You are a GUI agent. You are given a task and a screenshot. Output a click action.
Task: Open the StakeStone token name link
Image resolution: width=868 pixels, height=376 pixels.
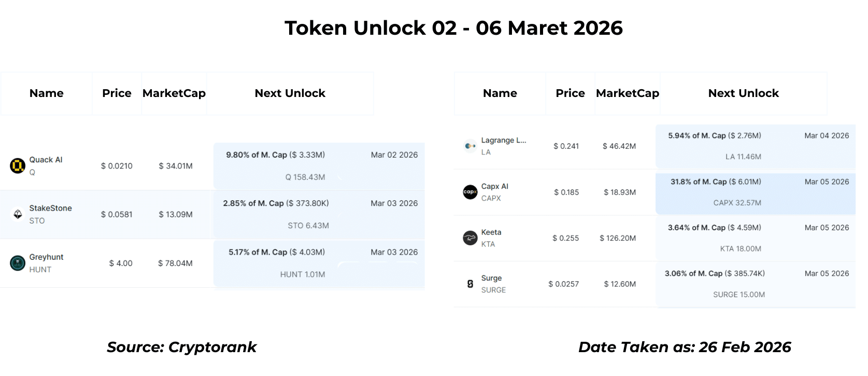(50, 208)
